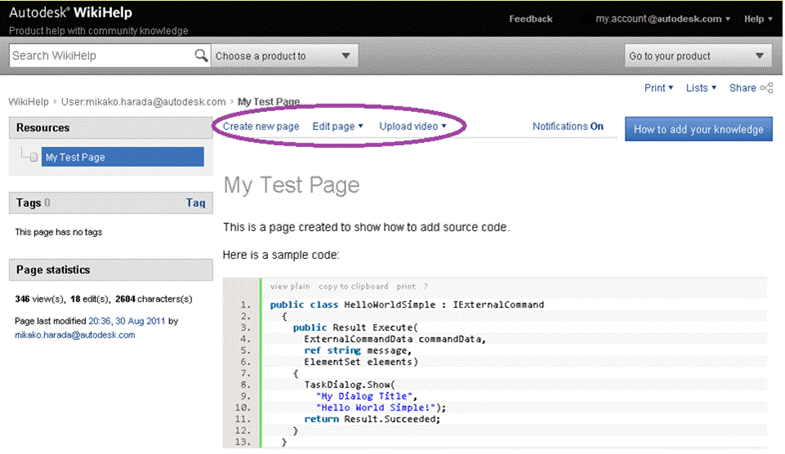Open the my.account@autodesk.com account menu

pyautogui.click(x=662, y=19)
